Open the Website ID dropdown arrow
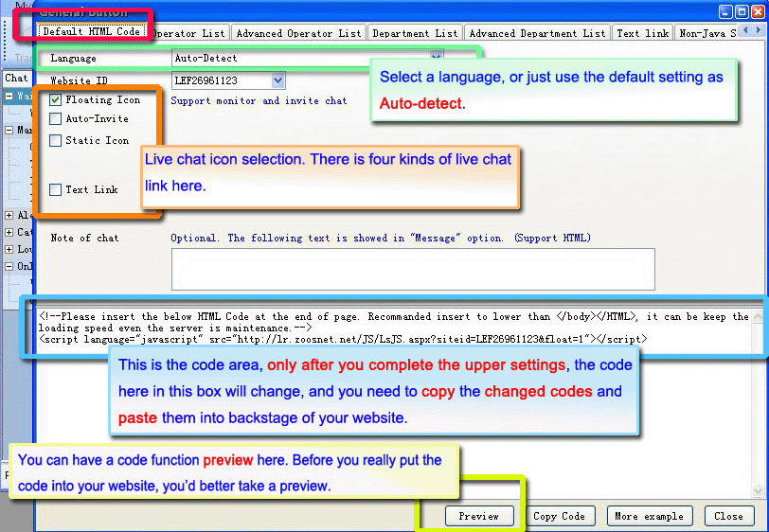769x532 pixels. point(277,80)
